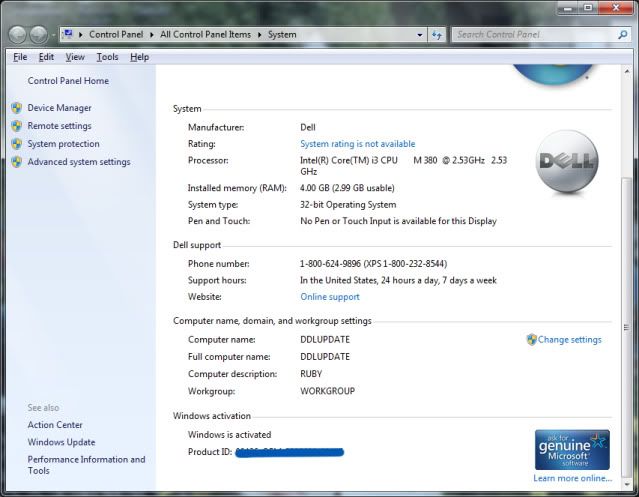Screen dimensions: 639x497
Task: Click the Intel Core i3 processor text
Action: tap(403, 166)
